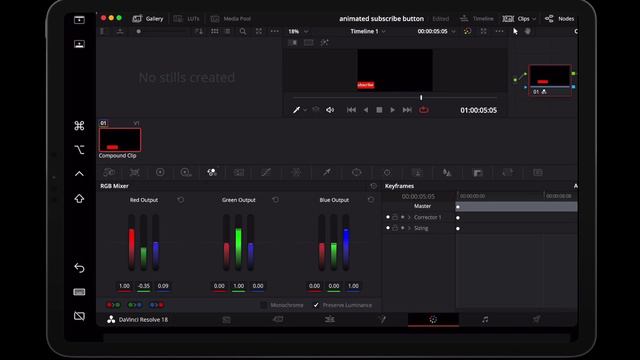Toggle split screen viewer mode
Viewport: 640px width, 360px height.
[x=309, y=42]
